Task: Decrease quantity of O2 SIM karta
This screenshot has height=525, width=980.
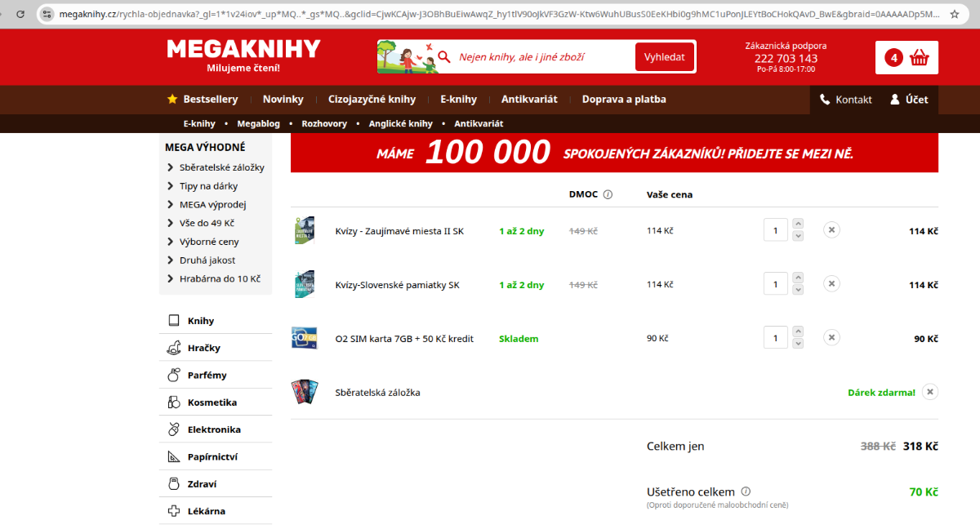Action: tap(798, 344)
